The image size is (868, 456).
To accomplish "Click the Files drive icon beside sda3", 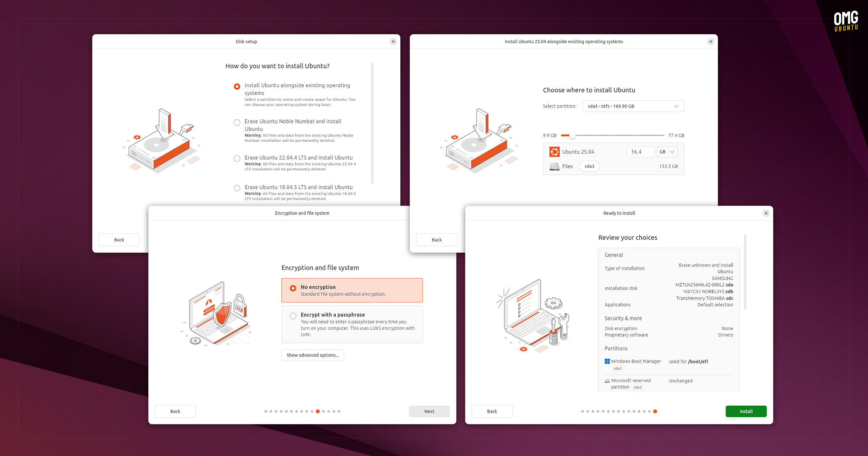I will pos(554,166).
